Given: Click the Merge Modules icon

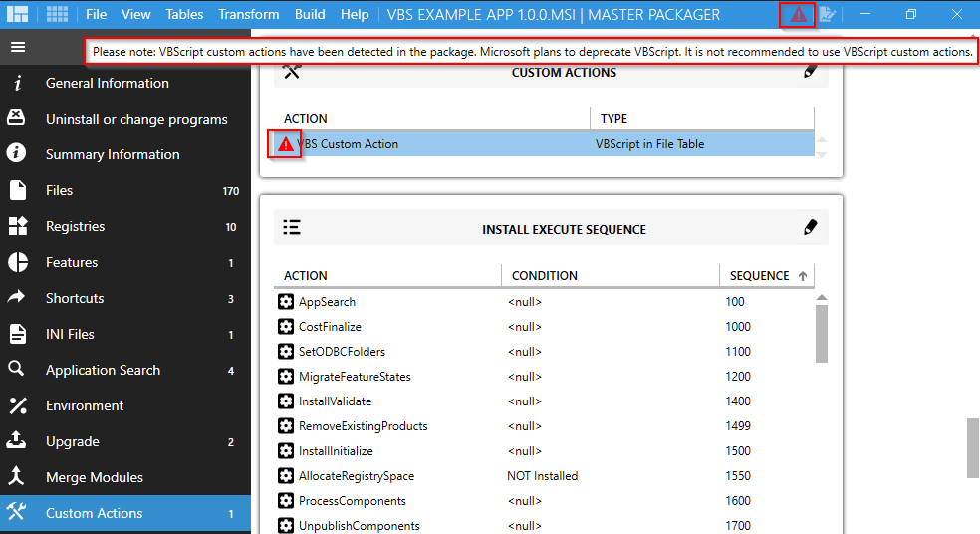Looking at the screenshot, I should (16, 476).
